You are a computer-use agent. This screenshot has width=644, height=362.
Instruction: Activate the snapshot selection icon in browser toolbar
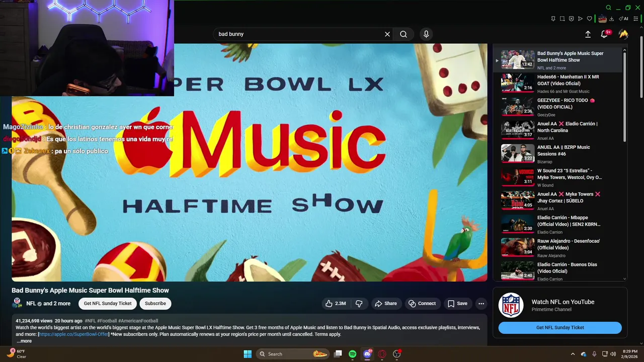[562, 19]
